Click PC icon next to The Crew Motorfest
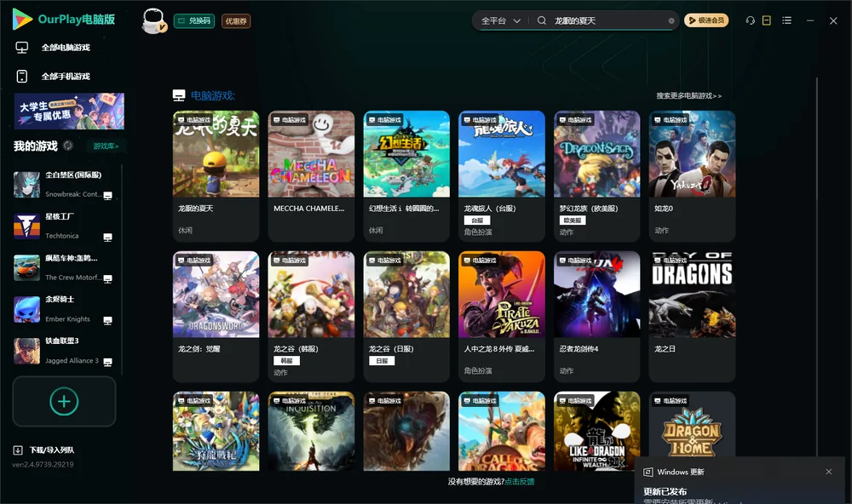 (x=107, y=278)
